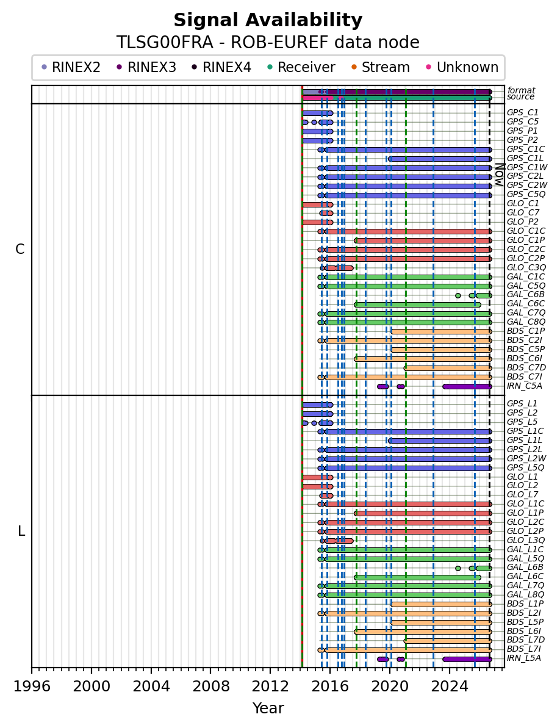Click the Stream legend orange dot
The width and height of the screenshot is (560, 728).
(x=354, y=67)
